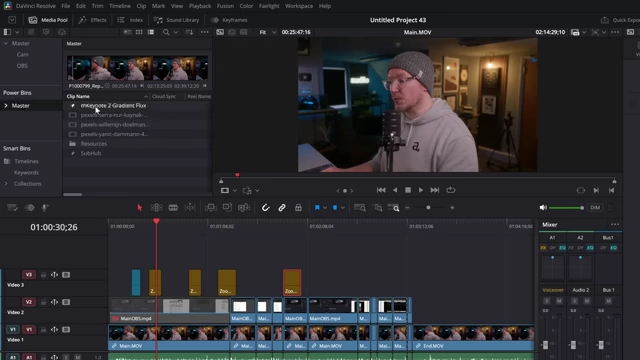Toggle Linked Selection chain icon

[x=282, y=208]
